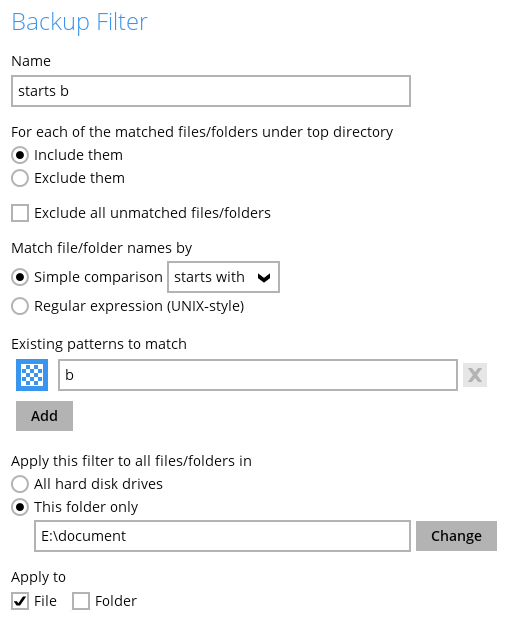Viewport: 515px width, 621px height.
Task: Remove pattern b with the X icon
Action: pos(475,375)
